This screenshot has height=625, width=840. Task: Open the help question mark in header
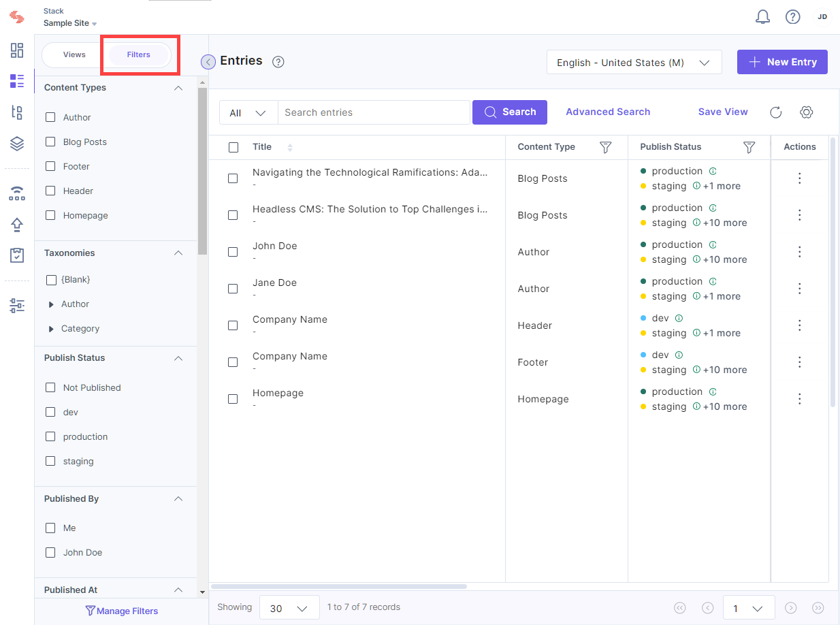[792, 17]
